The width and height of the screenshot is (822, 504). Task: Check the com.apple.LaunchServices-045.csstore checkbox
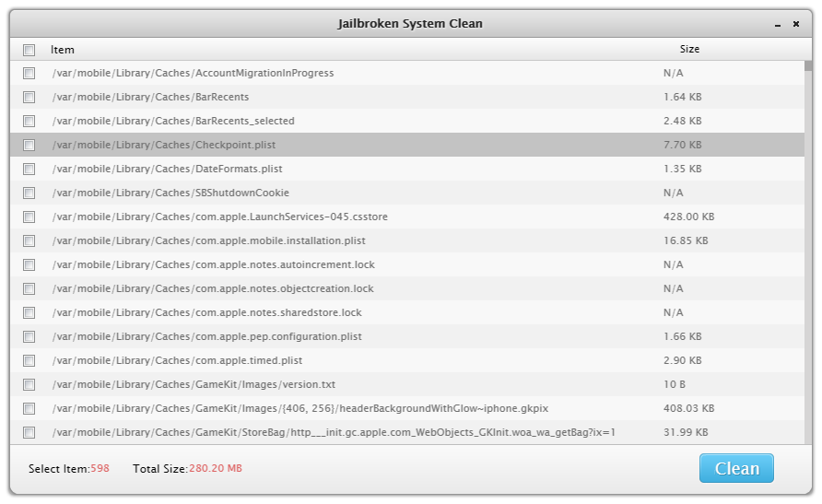pyautogui.click(x=29, y=217)
